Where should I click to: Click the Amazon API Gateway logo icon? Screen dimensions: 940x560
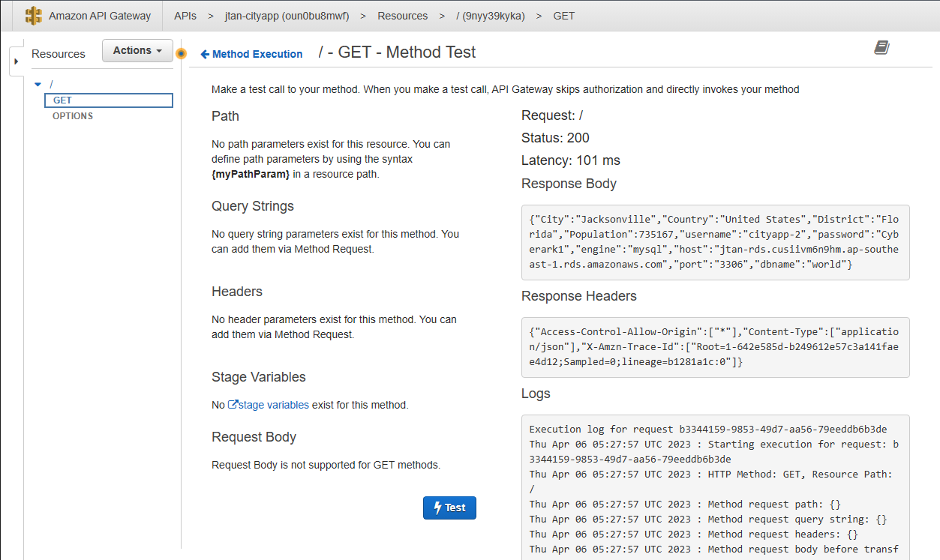(34, 15)
